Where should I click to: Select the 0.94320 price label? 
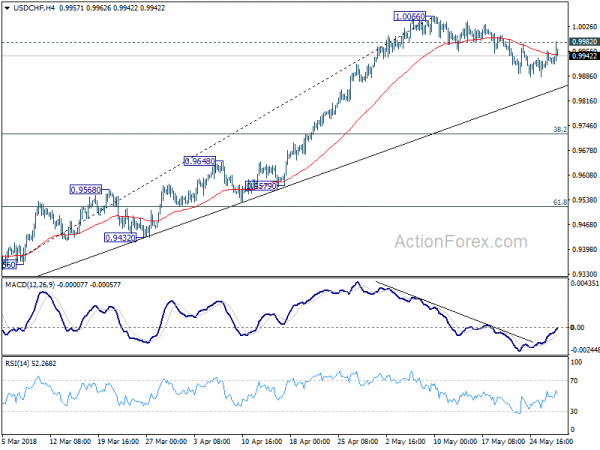click(x=120, y=238)
